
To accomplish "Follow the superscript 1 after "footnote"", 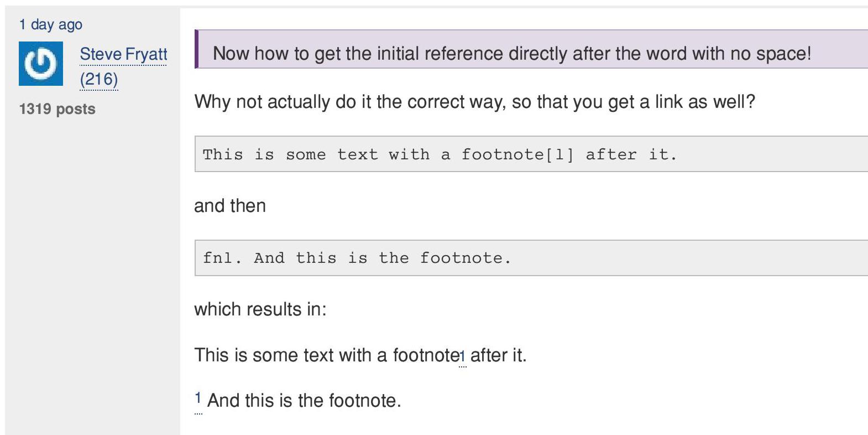I will click(x=462, y=356).
